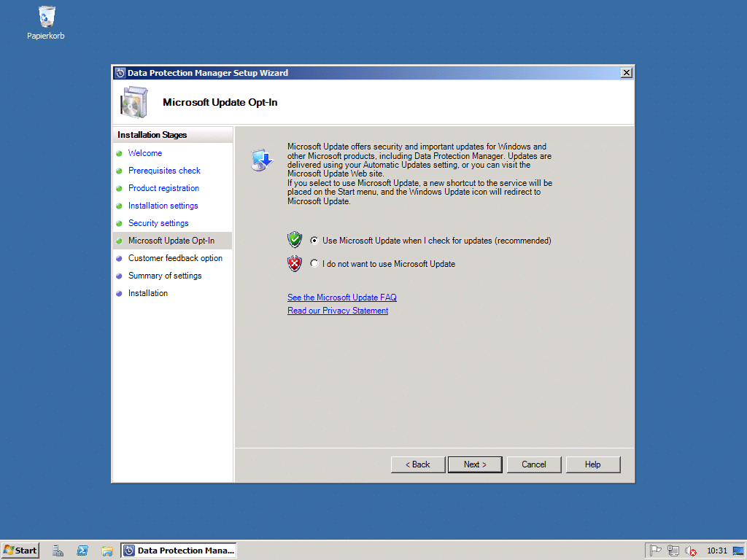Click the Installation stage label

point(147,293)
